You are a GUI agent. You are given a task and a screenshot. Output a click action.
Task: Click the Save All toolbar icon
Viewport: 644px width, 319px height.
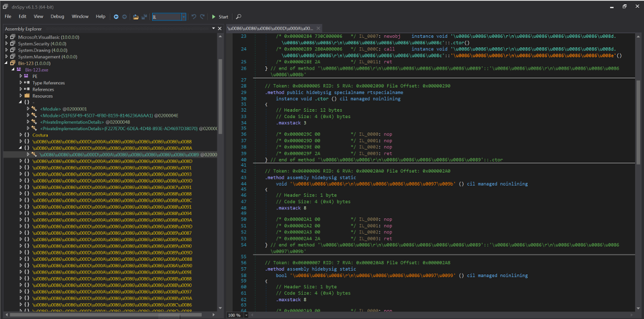coord(144,17)
